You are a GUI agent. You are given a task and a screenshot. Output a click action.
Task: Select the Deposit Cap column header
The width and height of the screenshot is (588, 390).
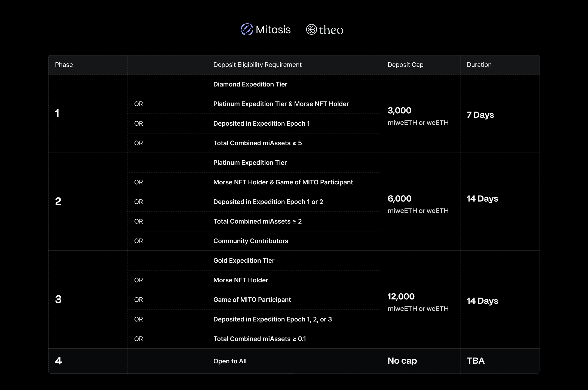pos(405,65)
